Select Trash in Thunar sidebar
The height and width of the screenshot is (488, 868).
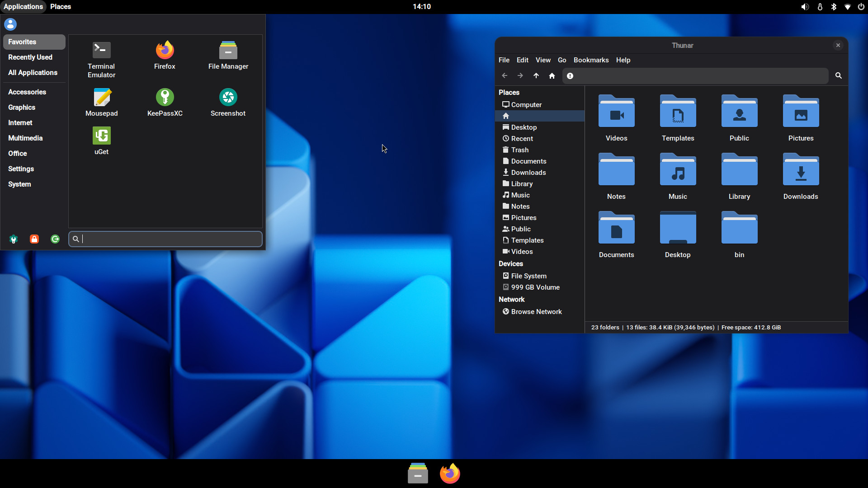point(519,150)
